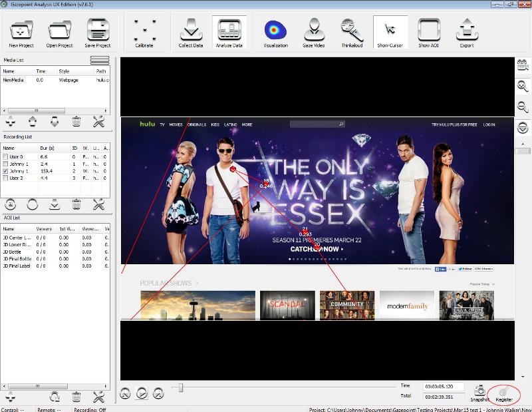532x412 pixels.
Task: Click the Viewers column header in AOI List
Action: point(45,229)
